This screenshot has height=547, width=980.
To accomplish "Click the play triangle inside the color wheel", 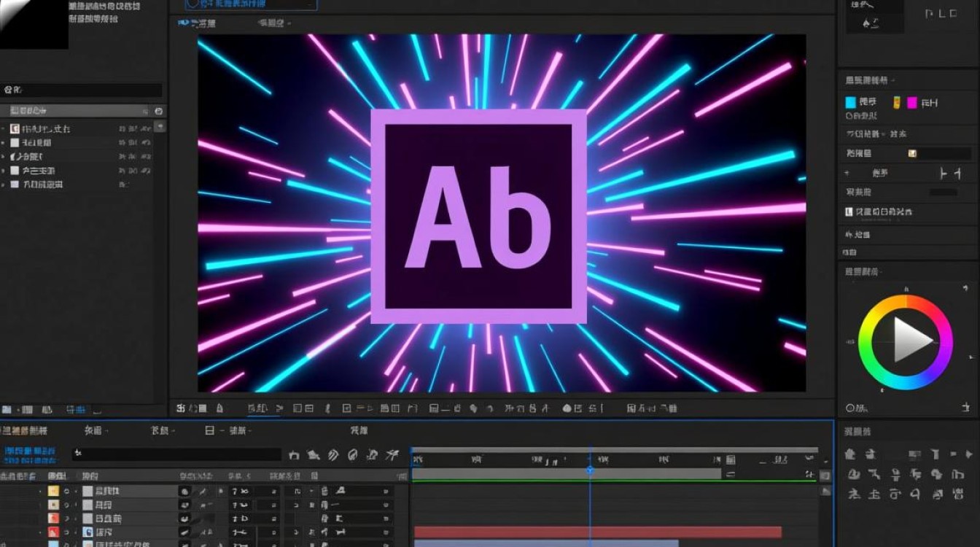I will [911, 340].
